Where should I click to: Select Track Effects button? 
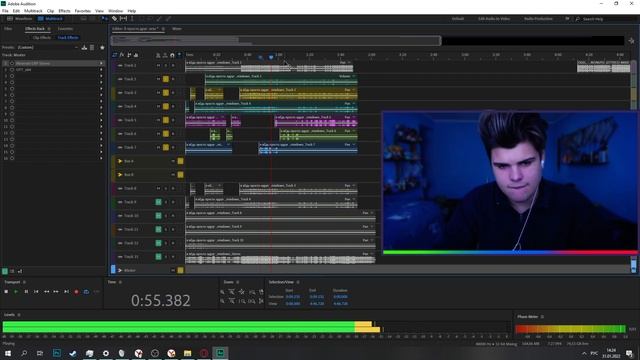tap(68, 38)
